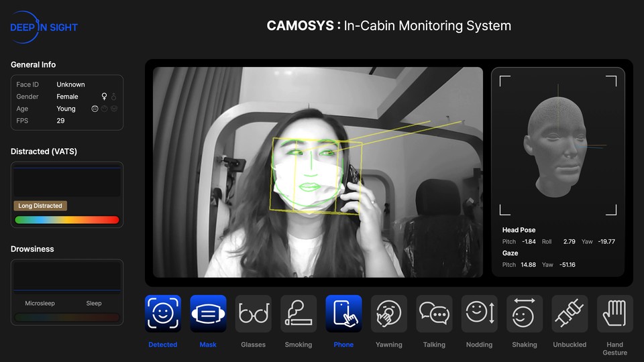Click the Hand Gesture icon
The width and height of the screenshot is (644, 362).
615,314
